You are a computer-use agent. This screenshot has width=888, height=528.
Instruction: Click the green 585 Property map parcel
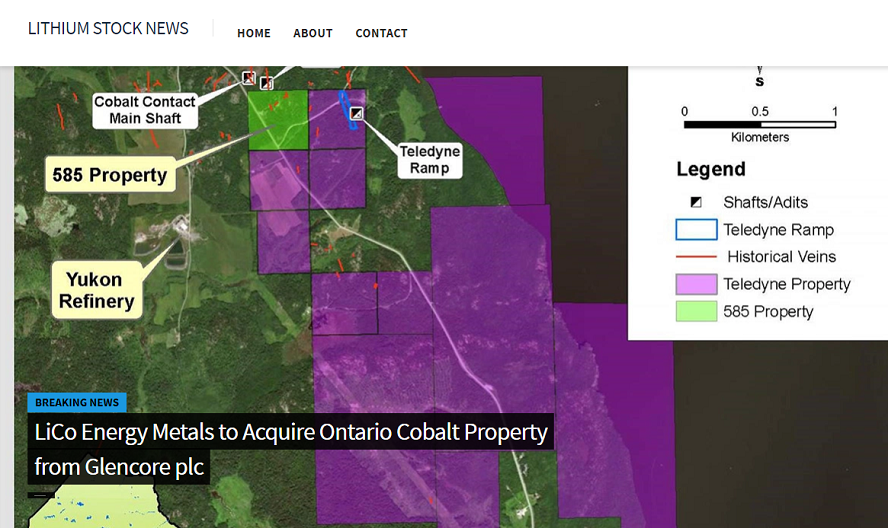point(278,120)
